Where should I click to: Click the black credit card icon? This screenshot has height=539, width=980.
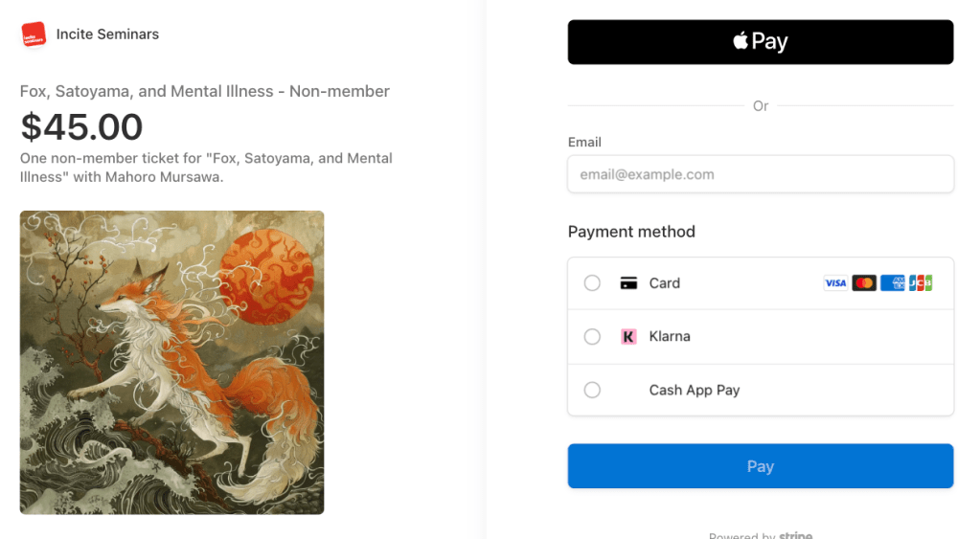tap(628, 283)
